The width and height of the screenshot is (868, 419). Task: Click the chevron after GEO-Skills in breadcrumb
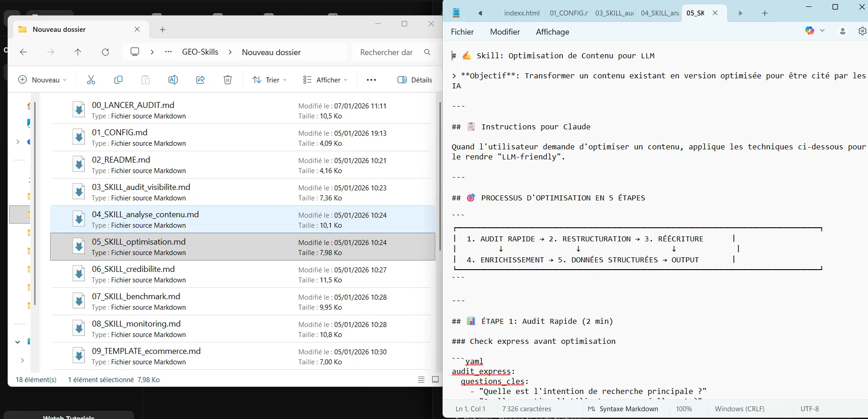pos(230,52)
